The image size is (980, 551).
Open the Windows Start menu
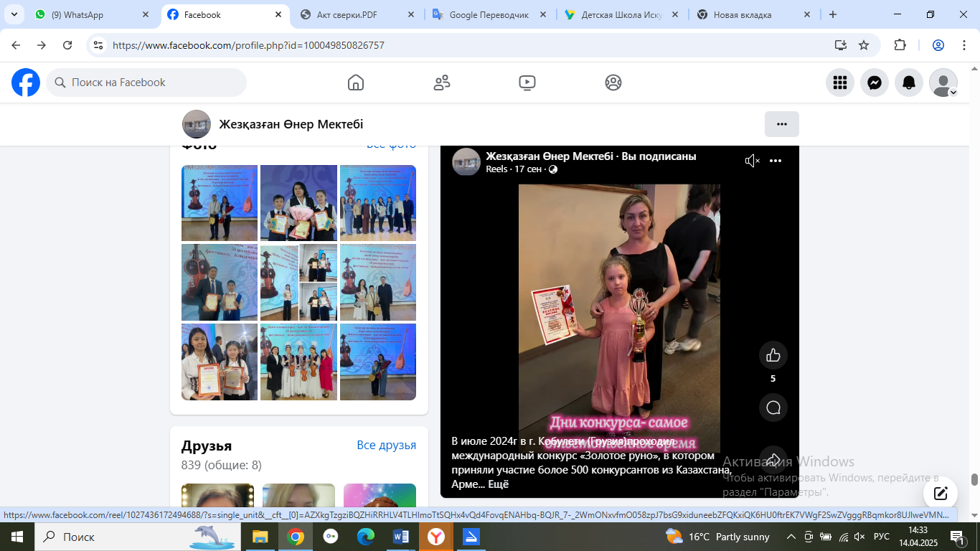coord(17,537)
